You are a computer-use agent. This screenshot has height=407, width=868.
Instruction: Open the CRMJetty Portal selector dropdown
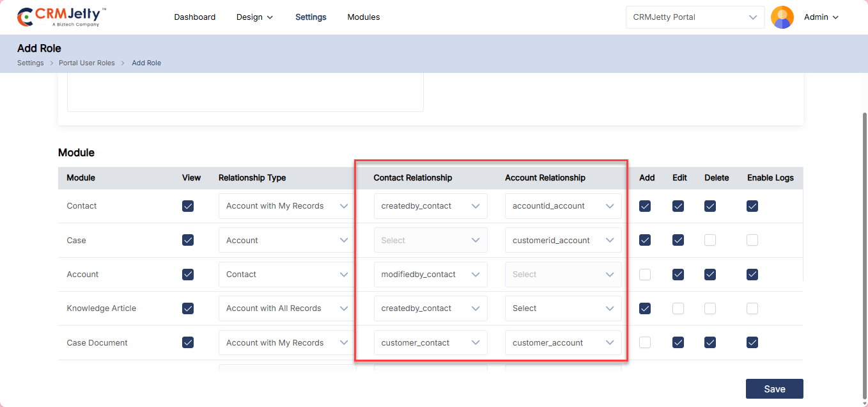(x=695, y=17)
